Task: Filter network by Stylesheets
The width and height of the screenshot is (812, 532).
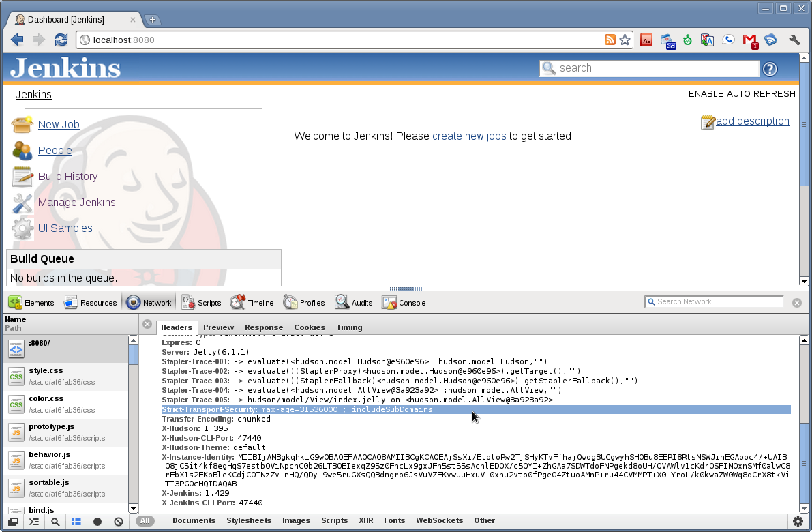Action: click(249, 520)
